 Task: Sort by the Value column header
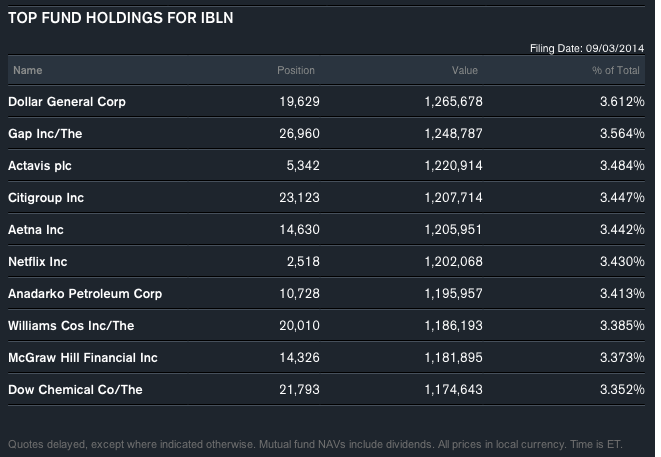click(x=465, y=71)
